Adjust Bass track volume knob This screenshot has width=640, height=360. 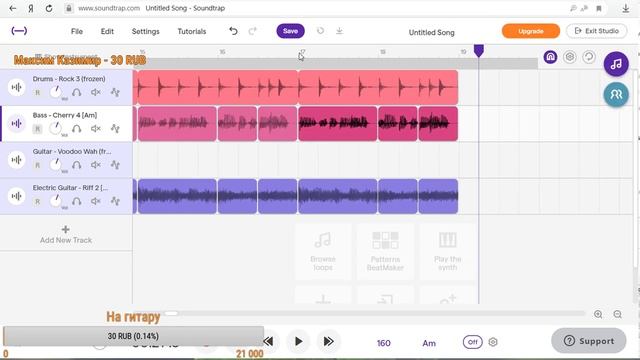pyautogui.click(x=56, y=128)
